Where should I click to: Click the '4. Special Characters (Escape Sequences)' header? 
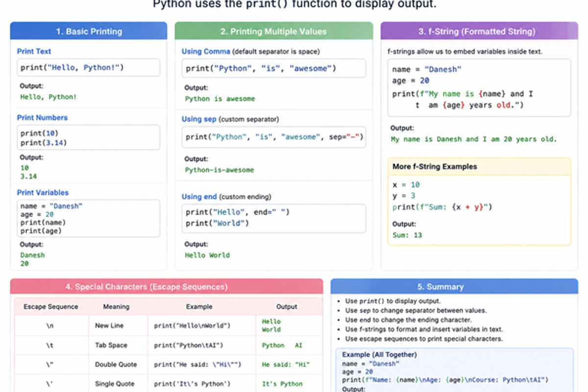[167, 287]
